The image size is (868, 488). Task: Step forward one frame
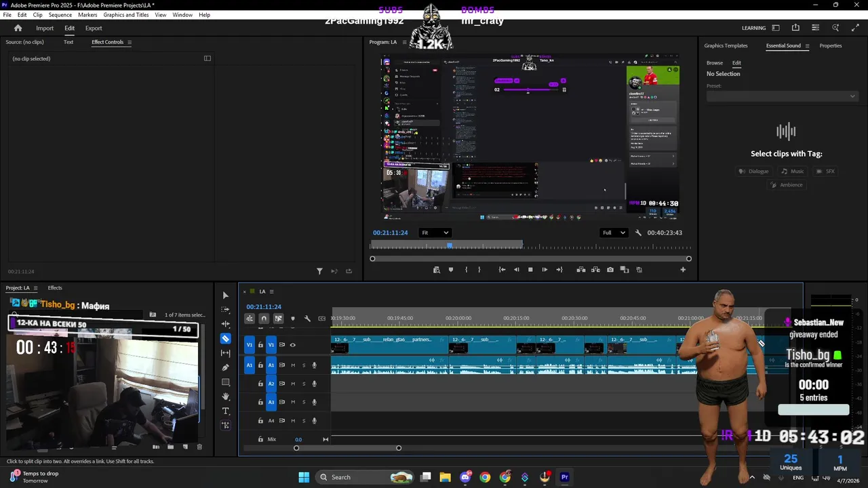545,270
